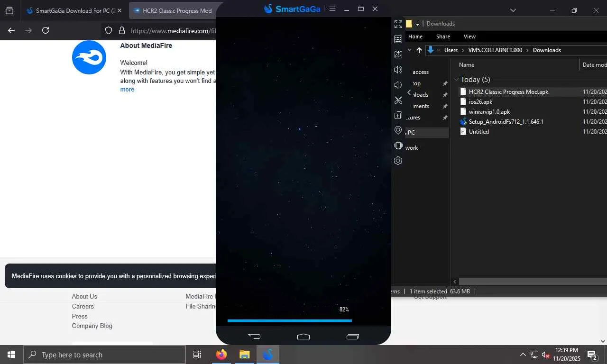Open recent locations dropdown in Explorer
The image size is (607, 364).
(409, 50)
